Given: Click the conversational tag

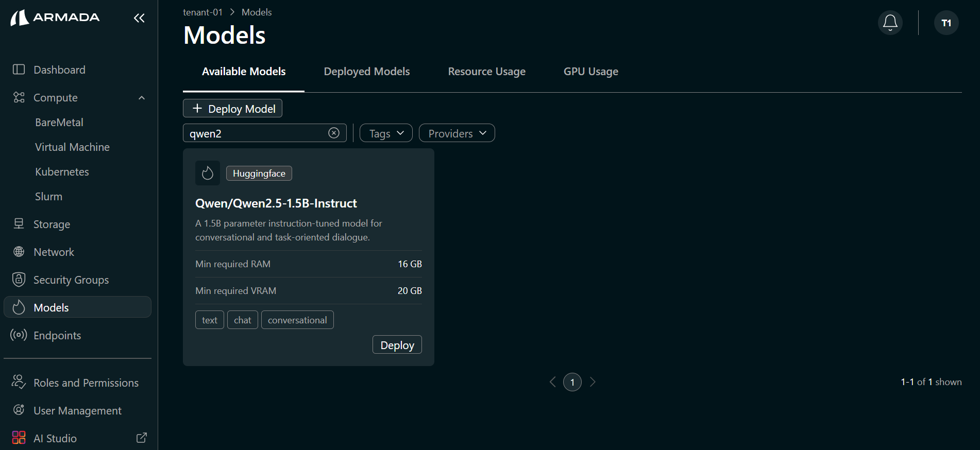Looking at the screenshot, I should coord(297,320).
